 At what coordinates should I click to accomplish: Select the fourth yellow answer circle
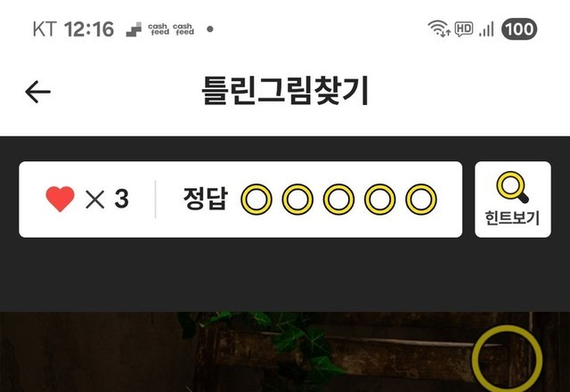click(380, 200)
